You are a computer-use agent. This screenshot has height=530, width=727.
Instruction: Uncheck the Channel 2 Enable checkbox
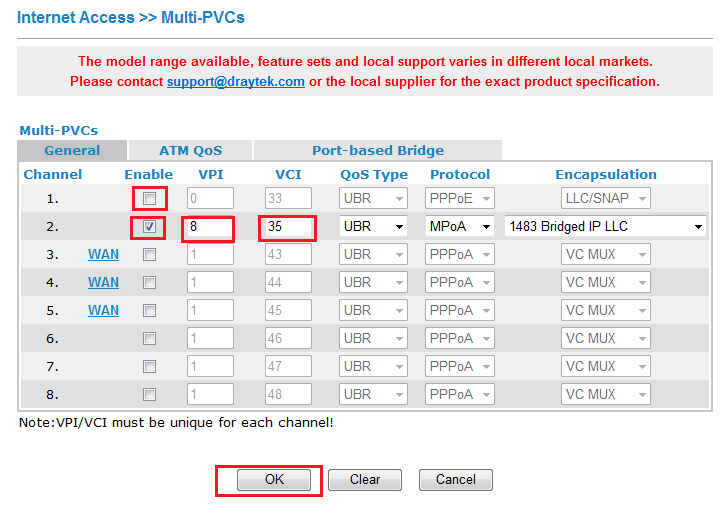tap(149, 227)
